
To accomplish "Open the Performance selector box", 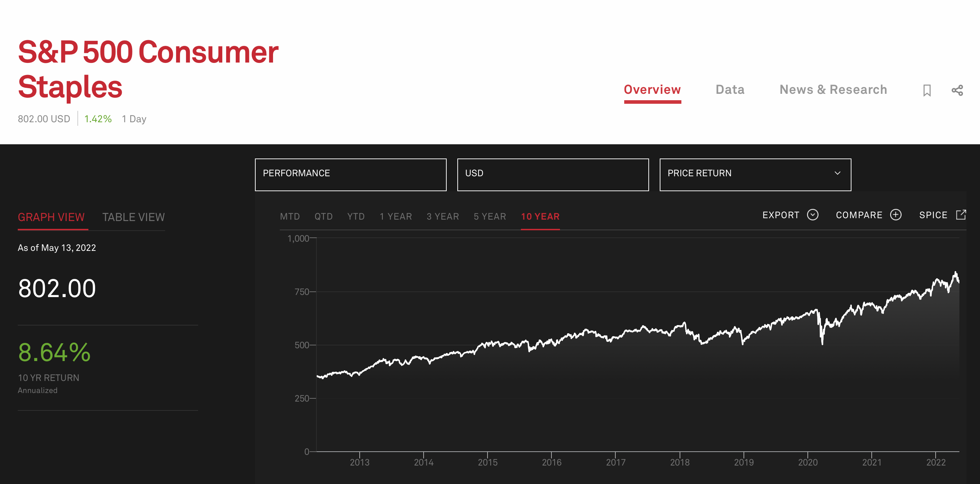I will (350, 175).
